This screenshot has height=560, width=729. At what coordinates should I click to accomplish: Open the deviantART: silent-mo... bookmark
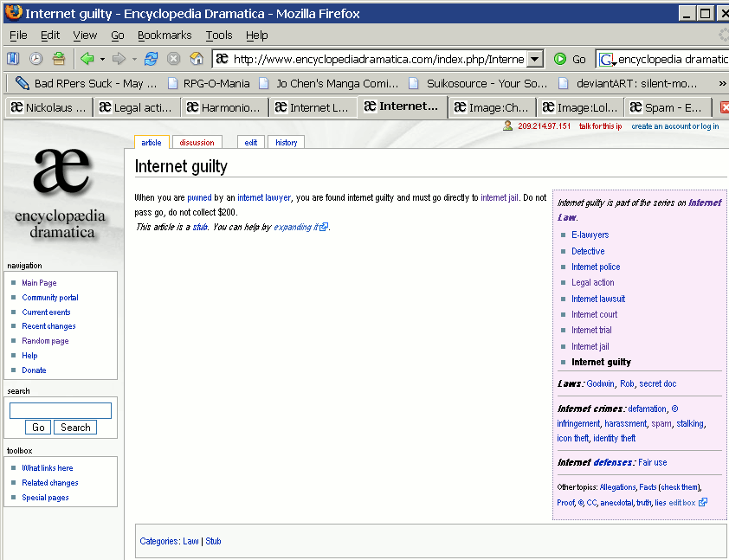(629, 84)
